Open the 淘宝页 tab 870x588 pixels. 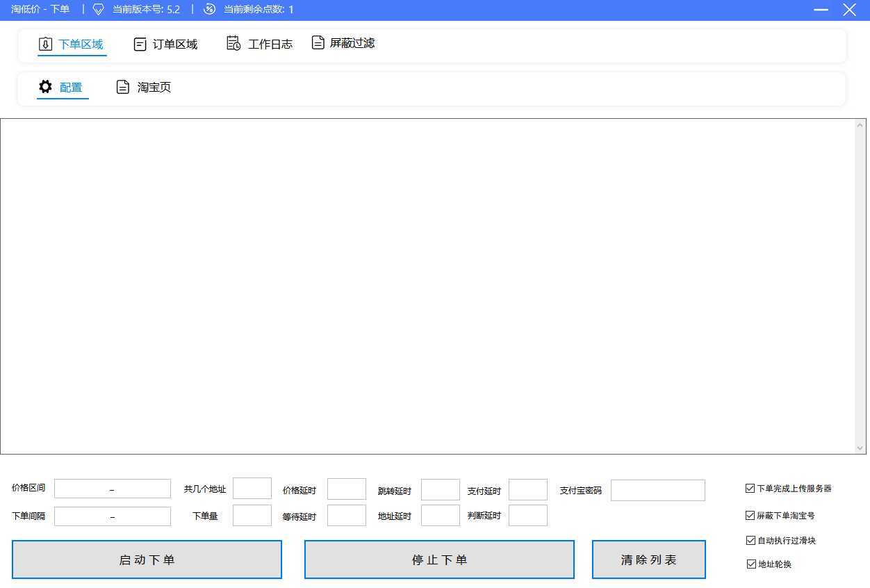153,86
